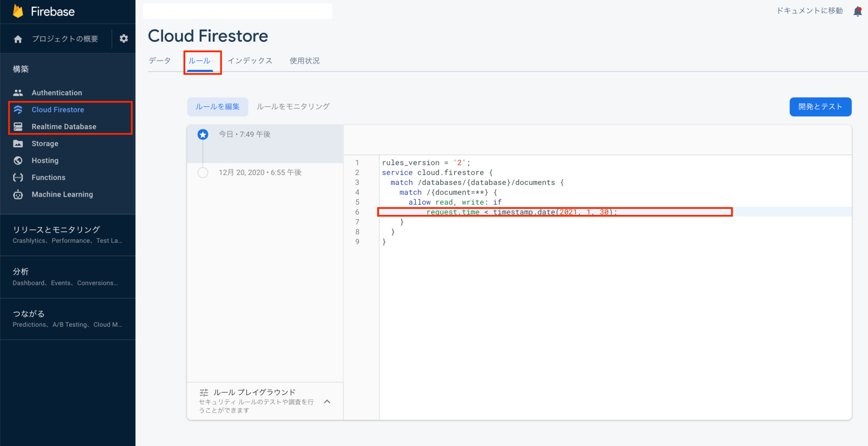Open the Hosting section
868x446 pixels.
click(x=44, y=160)
